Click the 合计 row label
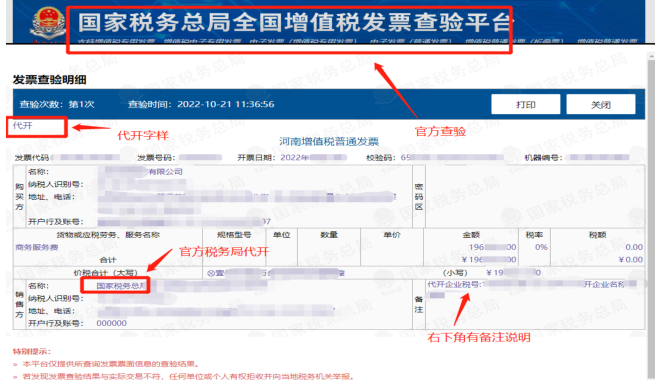Image resolution: width=655 pixels, height=380 pixels. 108,260
